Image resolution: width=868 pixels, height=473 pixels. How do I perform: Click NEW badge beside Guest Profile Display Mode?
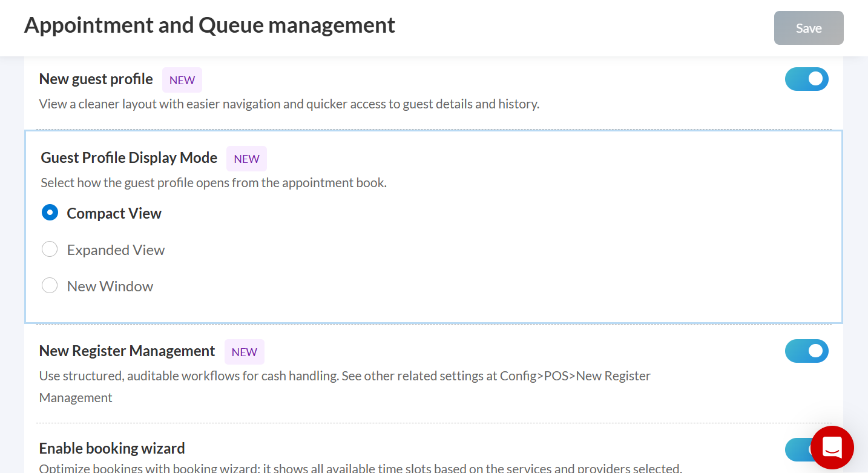pos(246,159)
